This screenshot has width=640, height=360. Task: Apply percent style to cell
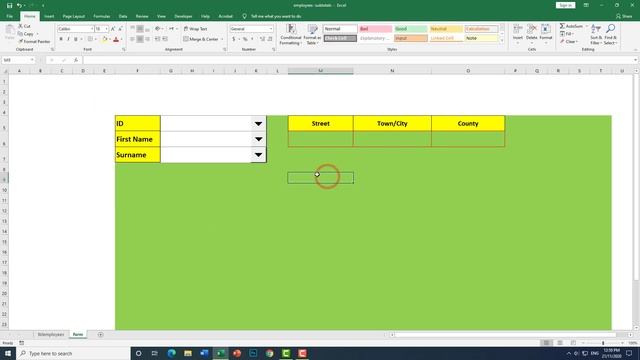point(245,39)
